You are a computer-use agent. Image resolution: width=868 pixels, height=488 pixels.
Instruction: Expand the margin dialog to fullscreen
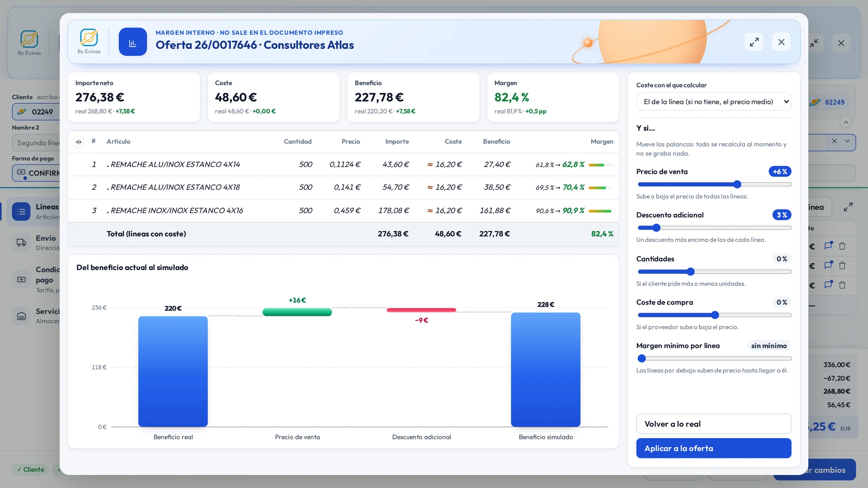(x=754, y=42)
